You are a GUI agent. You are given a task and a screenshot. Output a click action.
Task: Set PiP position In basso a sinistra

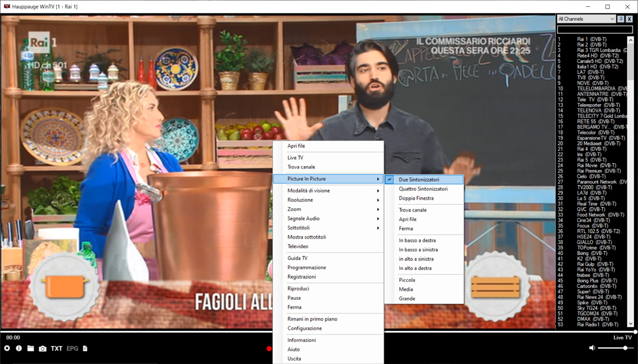point(424,250)
